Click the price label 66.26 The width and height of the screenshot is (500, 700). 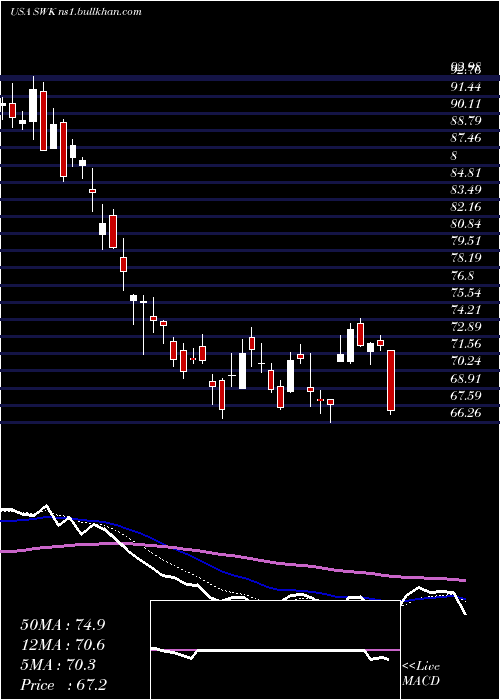(466, 412)
